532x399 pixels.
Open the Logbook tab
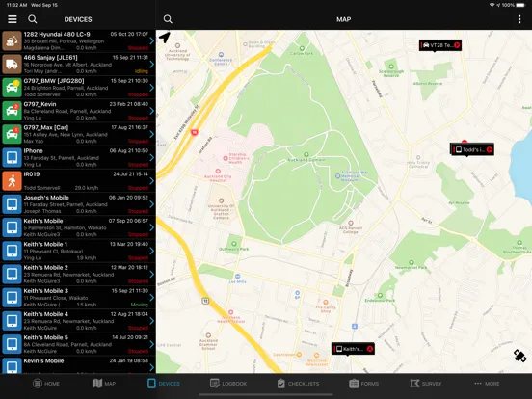pyautogui.click(x=228, y=384)
